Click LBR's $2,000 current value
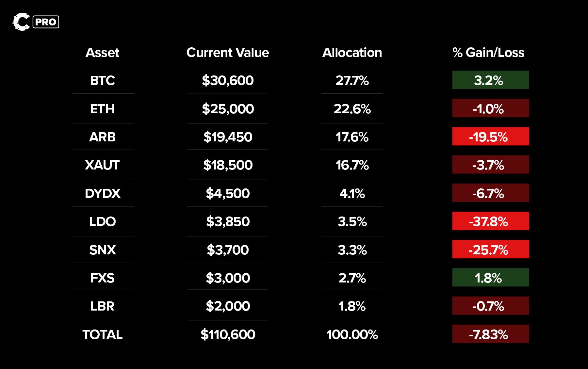588x369 pixels. [x=228, y=306]
